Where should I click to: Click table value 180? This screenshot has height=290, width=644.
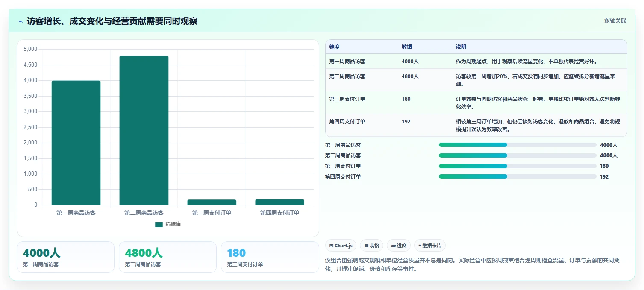(x=406, y=99)
